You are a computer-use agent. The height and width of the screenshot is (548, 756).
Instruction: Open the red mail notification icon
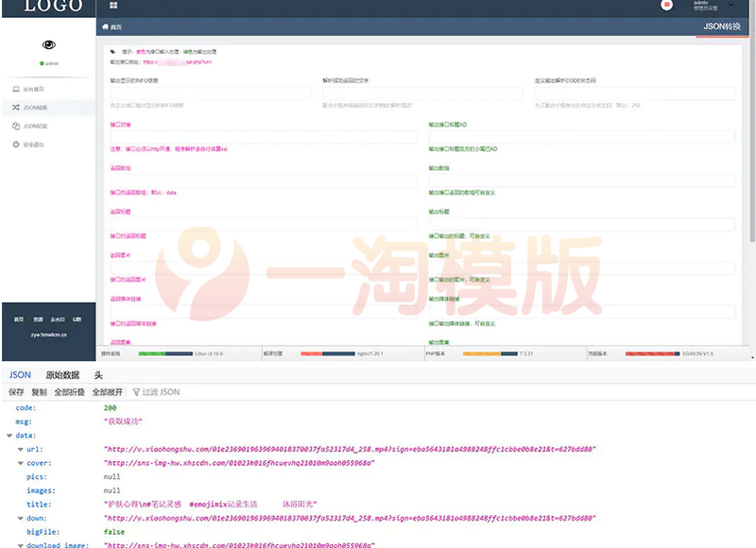point(667,6)
